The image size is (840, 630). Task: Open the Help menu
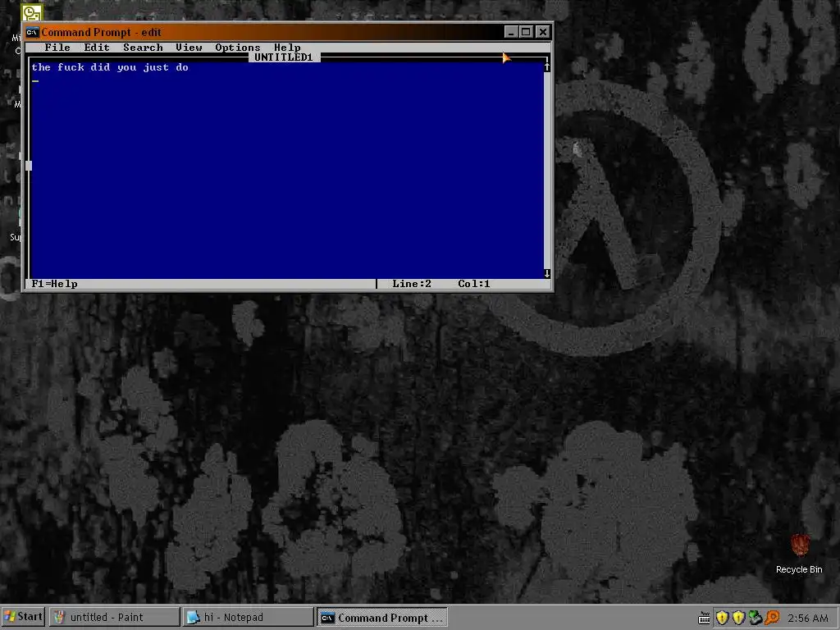point(287,47)
